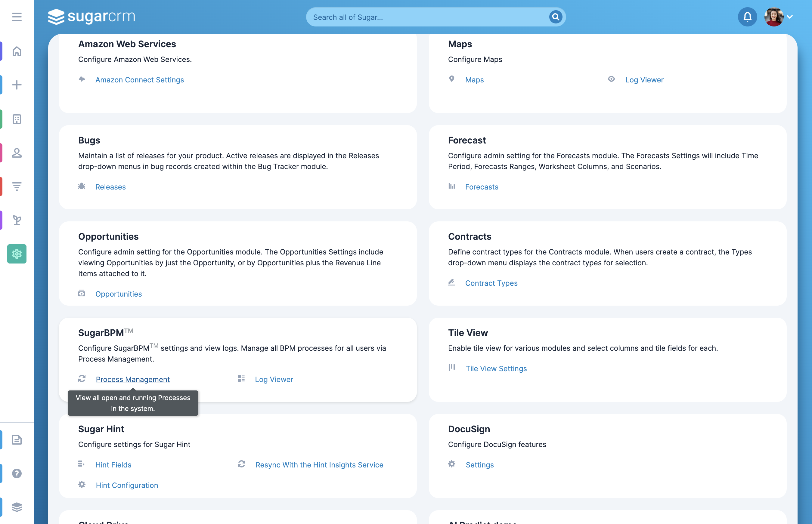This screenshot has height=524, width=812.
Task: Click the gear icon beside DocuSign Settings
Action: tap(451, 464)
